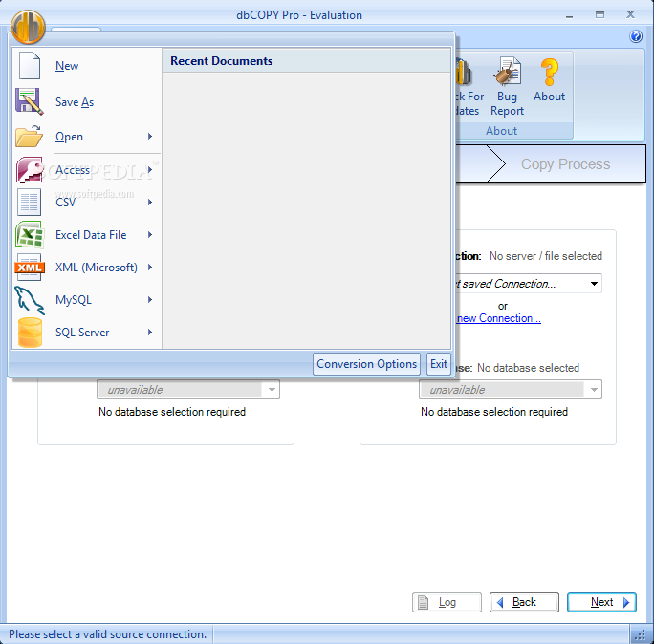The width and height of the screenshot is (654, 644).
Task: Open the right unavailable database dropdown
Action: click(594, 389)
